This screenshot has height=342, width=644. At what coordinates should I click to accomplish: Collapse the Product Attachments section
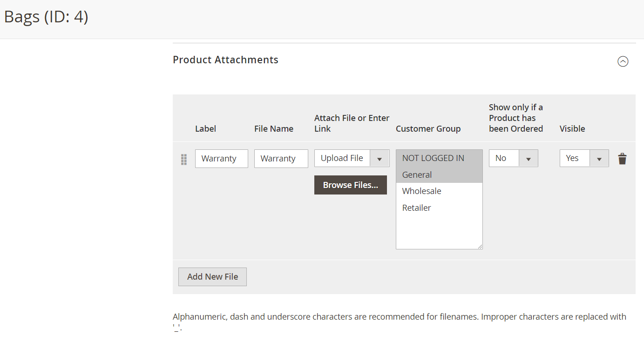point(623,61)
